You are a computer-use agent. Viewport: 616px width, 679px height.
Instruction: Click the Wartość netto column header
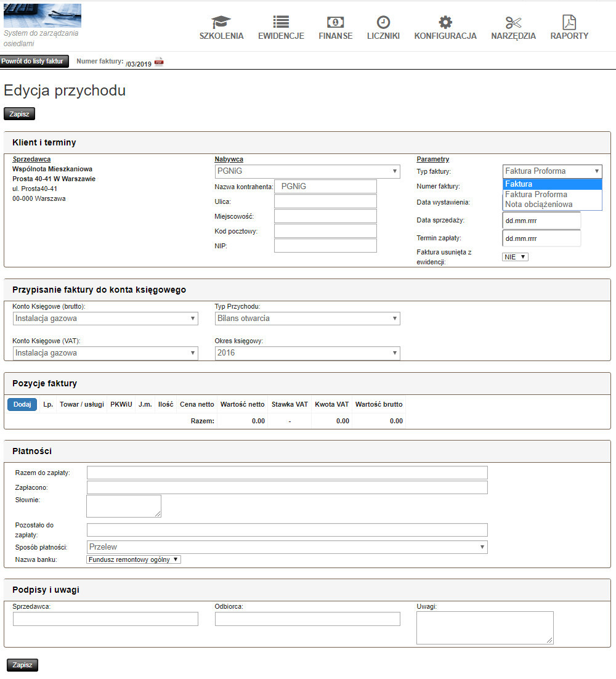click(x=243, y=404)
